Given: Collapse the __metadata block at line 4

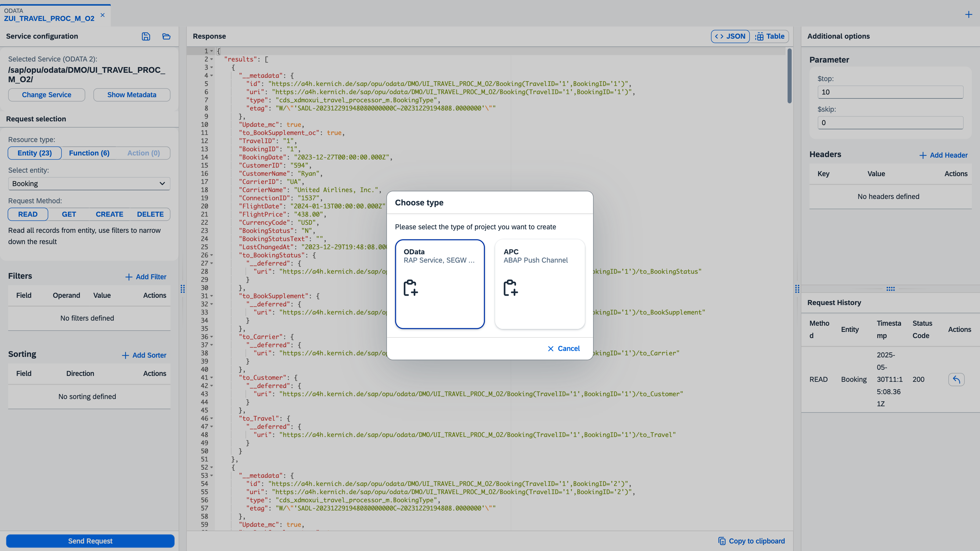Looking at the screenshot, I should point(211,76).
